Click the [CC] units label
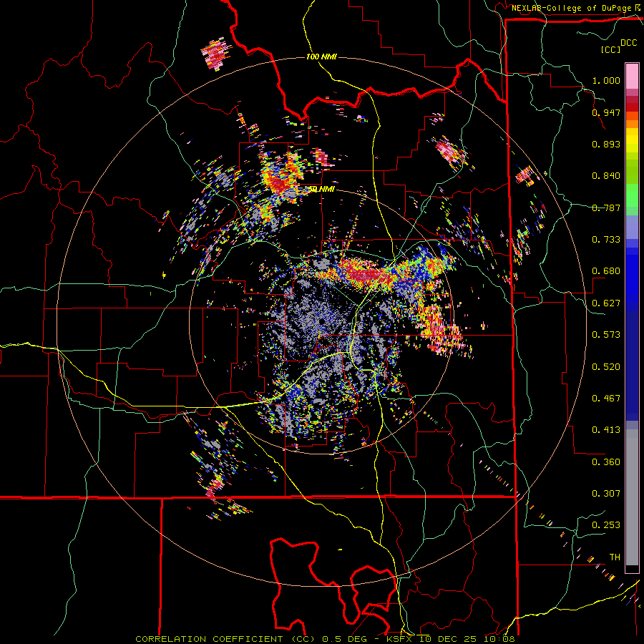This screenshot has width=644, height=644. [611, 49]
